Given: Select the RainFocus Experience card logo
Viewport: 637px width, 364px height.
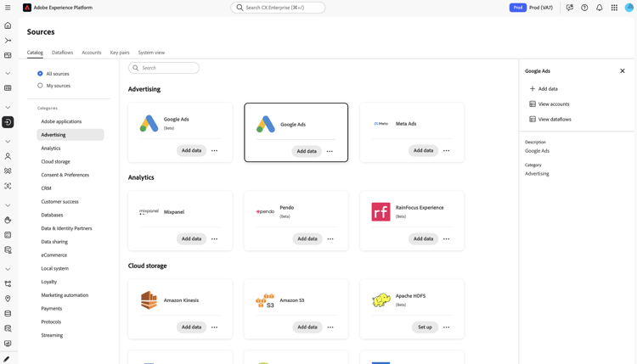Looking at the screenshot, I should coord(381,212).
